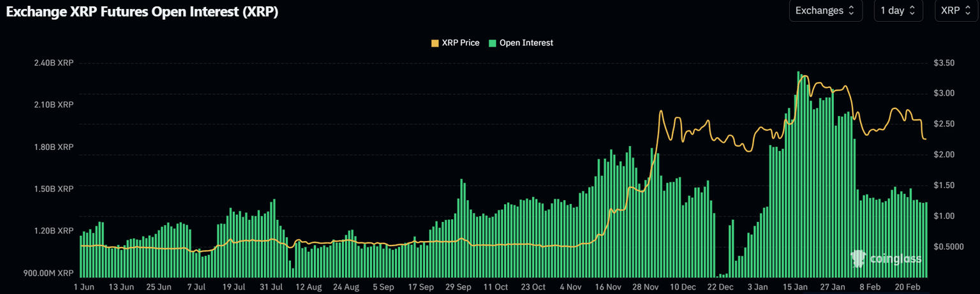980x294 pixels.
Task: Select the 22 Dec date label
Action: click(x=720, y=287)
